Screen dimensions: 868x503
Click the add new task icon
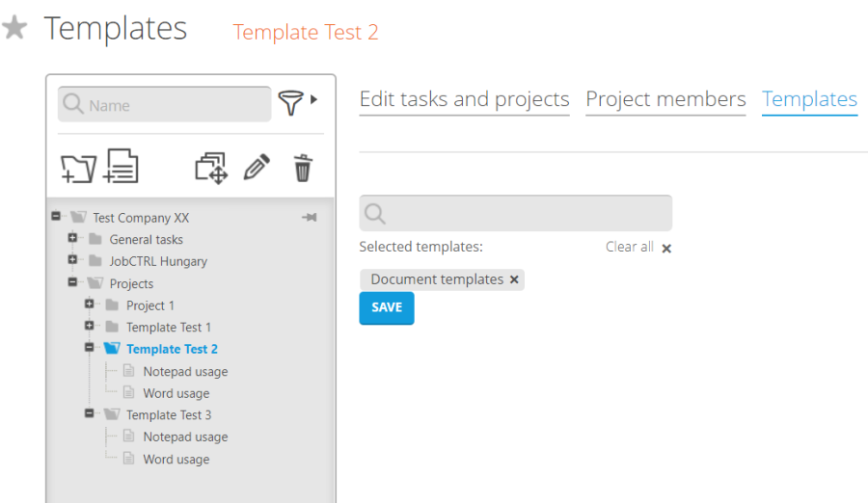click(x=122, y=167)
